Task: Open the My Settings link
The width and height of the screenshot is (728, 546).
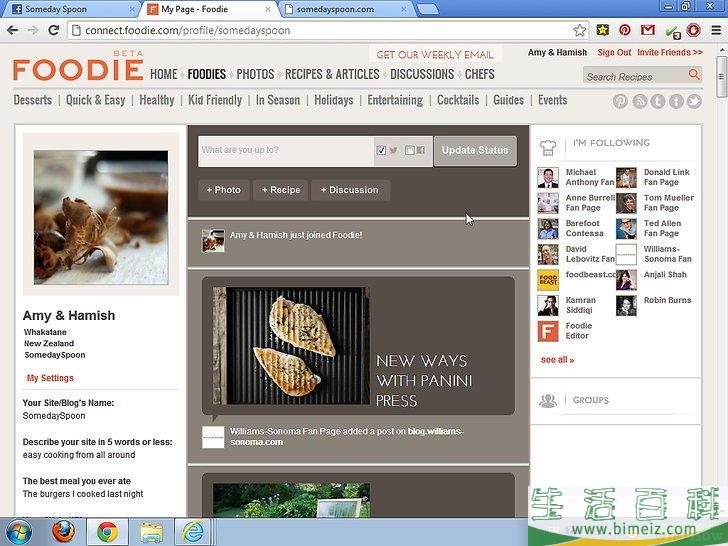Action: (x=50, y=378)
